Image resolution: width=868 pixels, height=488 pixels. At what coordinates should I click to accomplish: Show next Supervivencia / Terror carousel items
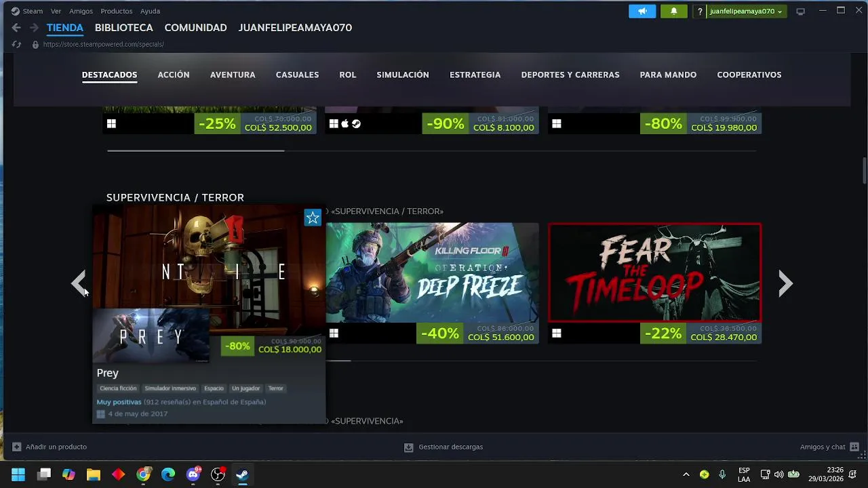[785, 283]
